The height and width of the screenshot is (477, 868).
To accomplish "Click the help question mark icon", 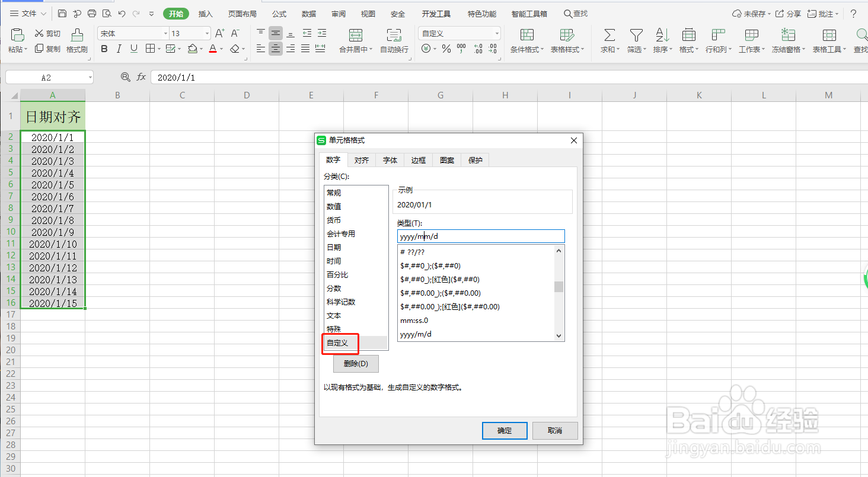I will pyautogui.click(x=854, y=14).
